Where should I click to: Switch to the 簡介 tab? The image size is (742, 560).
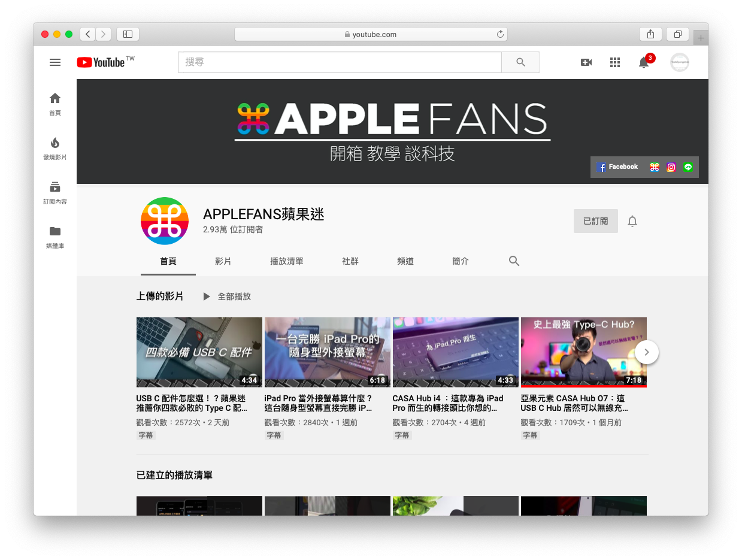pos(461,261)
